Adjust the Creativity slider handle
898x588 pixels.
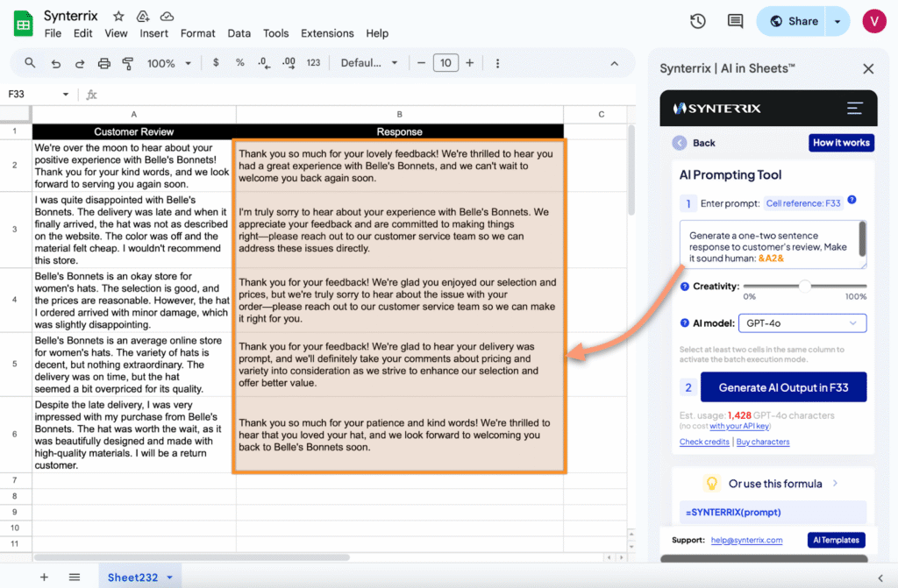point(805,286)
